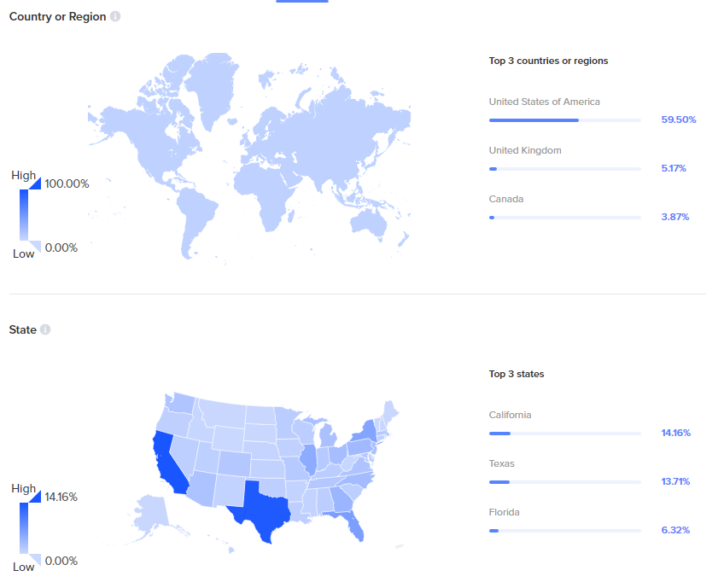Click the 59.50% value for United States
The image size is (724, 588).
click(x=679, y=119)
